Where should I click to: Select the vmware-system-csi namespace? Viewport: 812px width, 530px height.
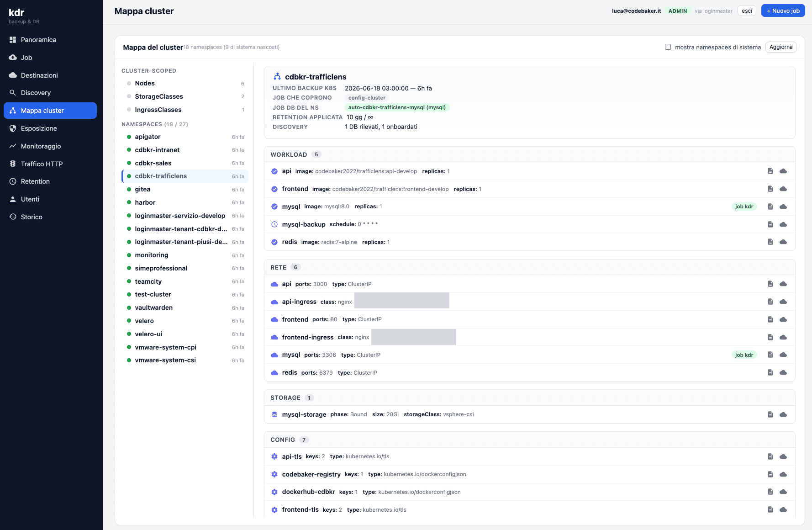coord(185,360)
